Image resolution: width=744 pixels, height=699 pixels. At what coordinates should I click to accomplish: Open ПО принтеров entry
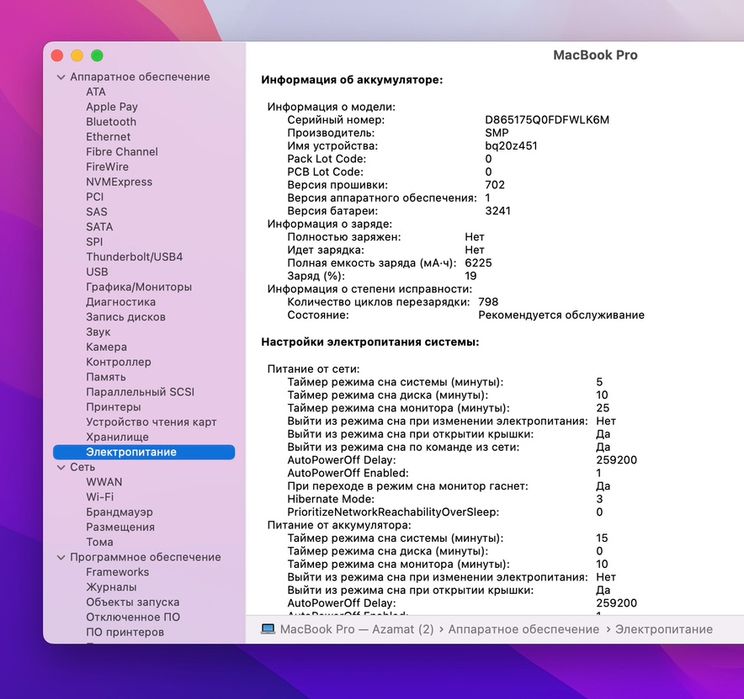click(x=125, y=633)
